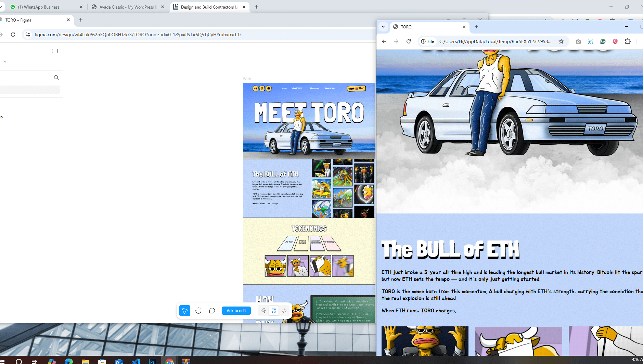Open Microsoft Edge from taskbar

pyautogui.click(x=68, y=361)
